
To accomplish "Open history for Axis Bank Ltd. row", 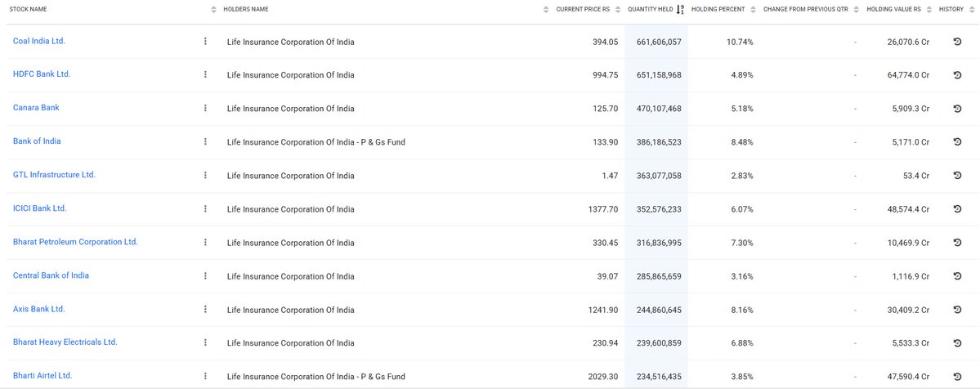I will click(957, 310).
